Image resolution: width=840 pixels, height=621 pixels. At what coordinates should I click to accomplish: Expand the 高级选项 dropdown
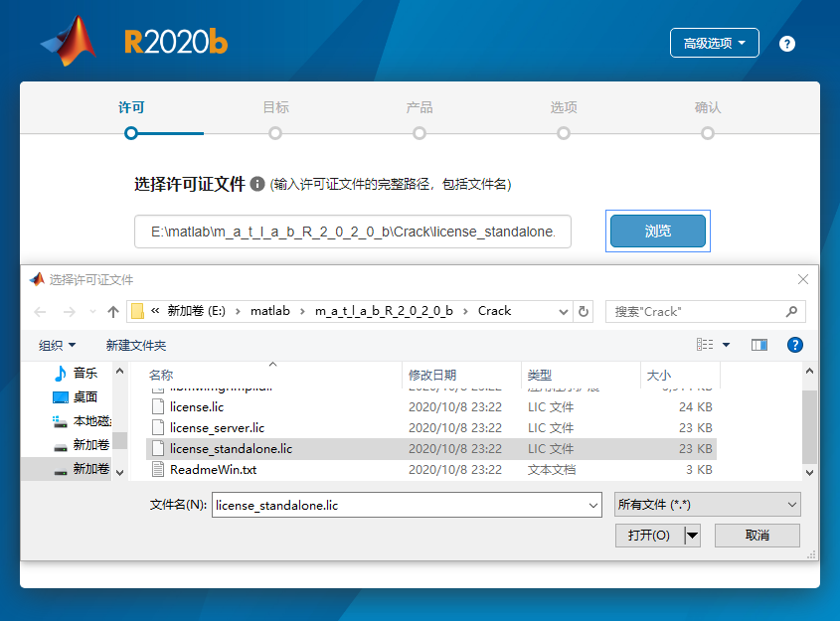coord(714,44)
